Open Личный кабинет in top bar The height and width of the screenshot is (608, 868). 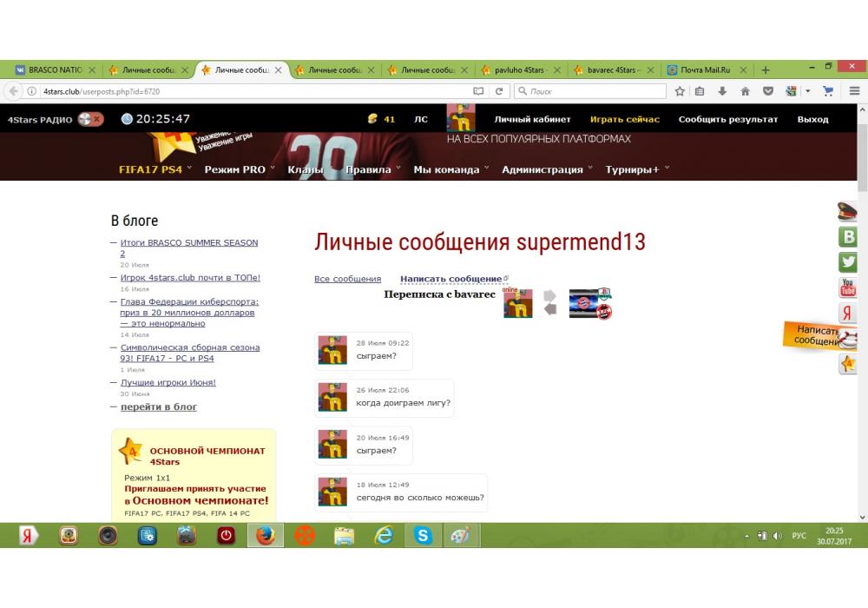[x=532, y=119]
